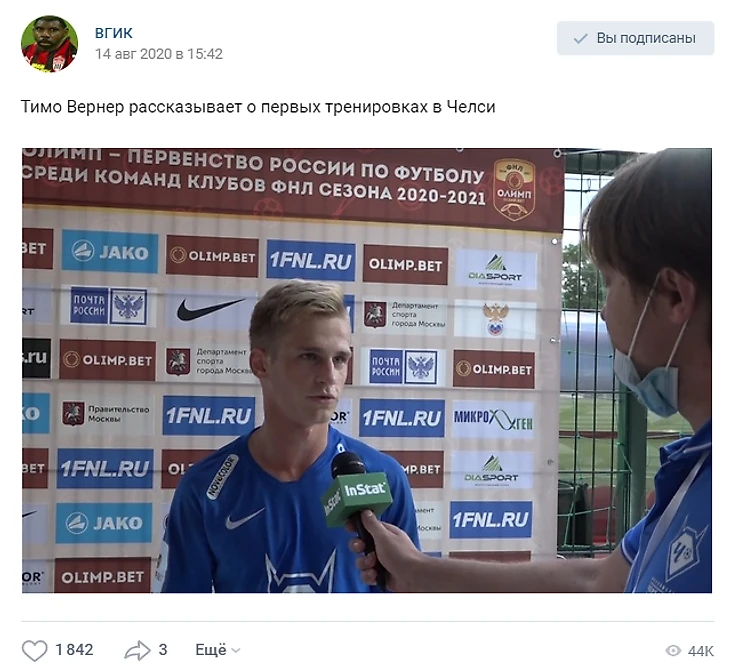Toggle the Вы подписаны subscription button
The image size is (730, 671).
pos(635,38)
